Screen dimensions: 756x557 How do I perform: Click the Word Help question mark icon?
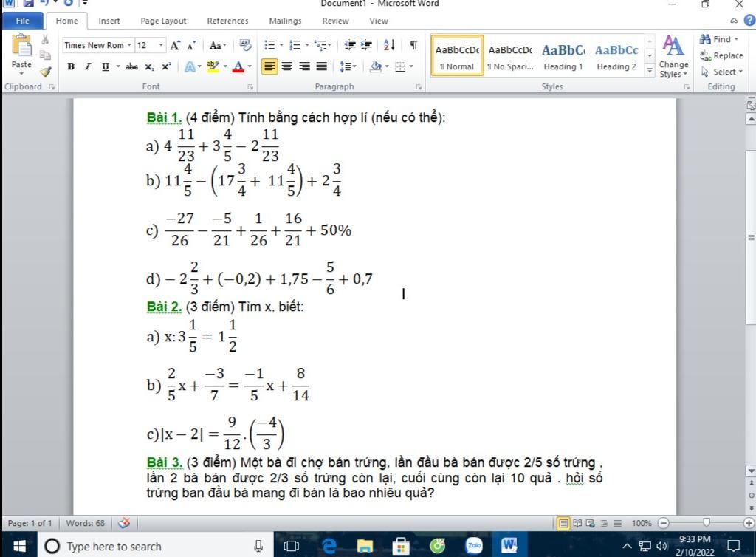coord(750,20)
